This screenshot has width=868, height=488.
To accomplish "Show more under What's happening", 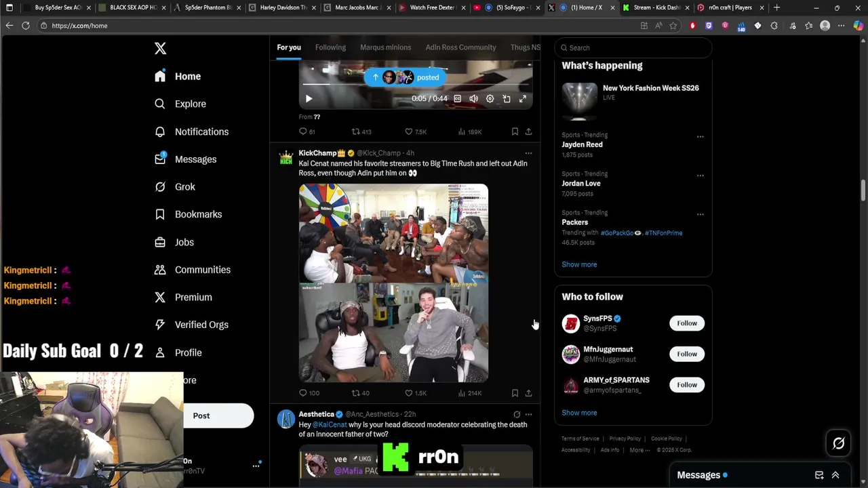I will pos(579,264).
